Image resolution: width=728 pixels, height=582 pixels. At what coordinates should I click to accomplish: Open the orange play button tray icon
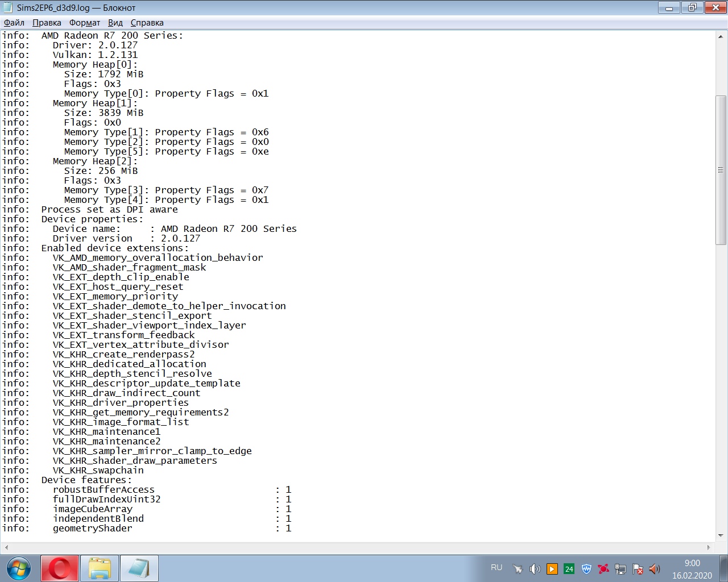[552, 569]
